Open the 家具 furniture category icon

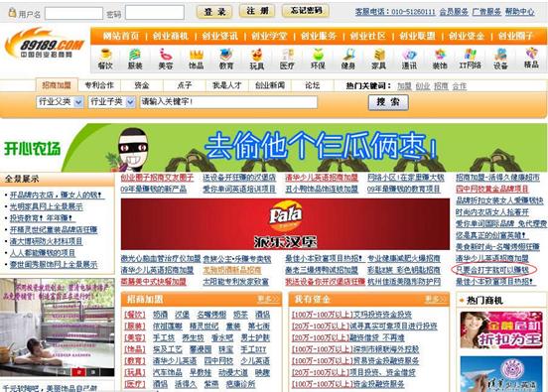pyautogui.click(x=378, y=59)
